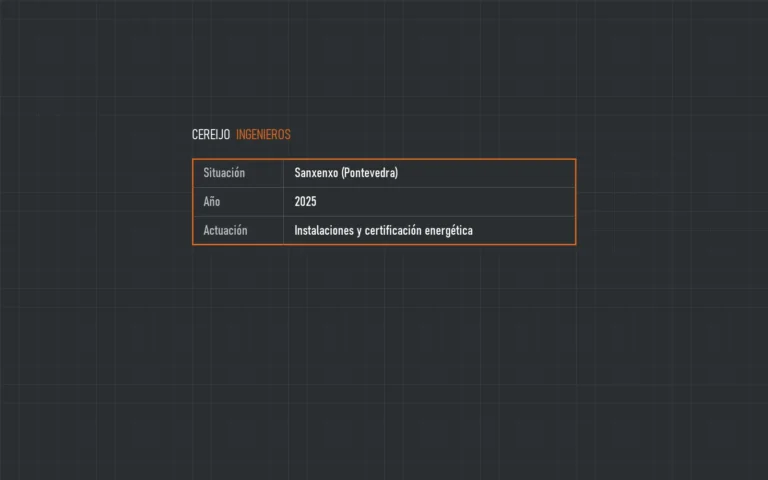Click the CEREIJO logo text
Viewport: 768px width, 480px height.
click(x=211, y=135)
